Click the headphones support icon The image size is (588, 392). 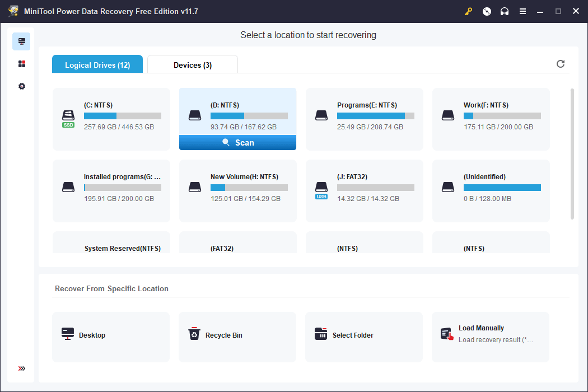(505, 11)
